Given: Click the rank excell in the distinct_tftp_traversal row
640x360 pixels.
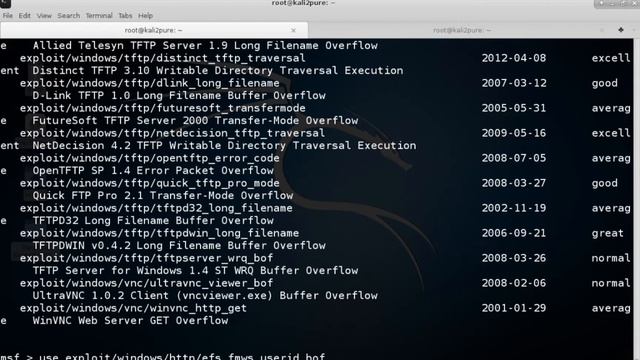Looking at the screenshot, I should (611, 58).
